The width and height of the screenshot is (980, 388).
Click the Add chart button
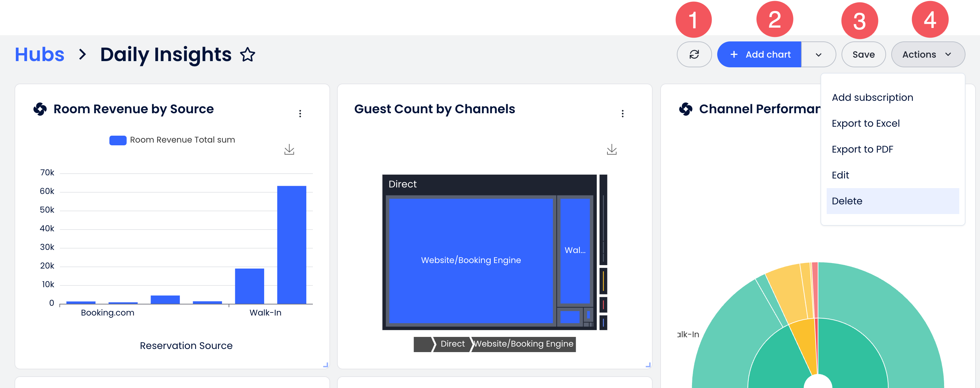coord(759,55)
